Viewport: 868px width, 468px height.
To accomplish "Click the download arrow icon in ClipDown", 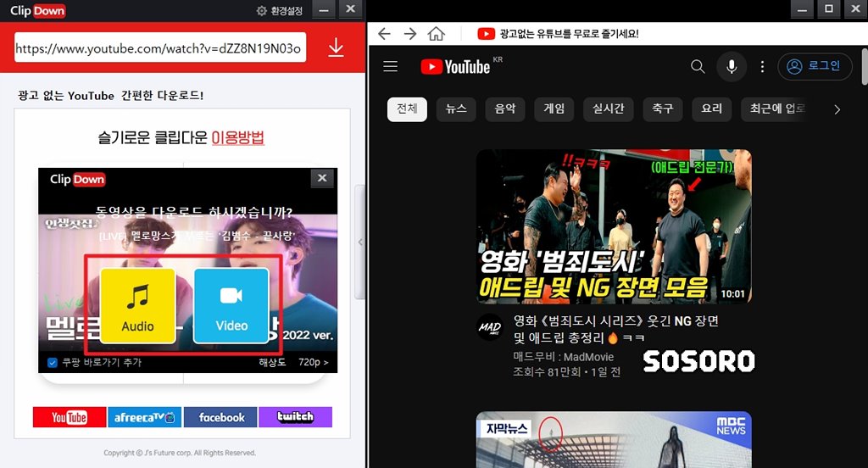I will (x=336, y=47).
